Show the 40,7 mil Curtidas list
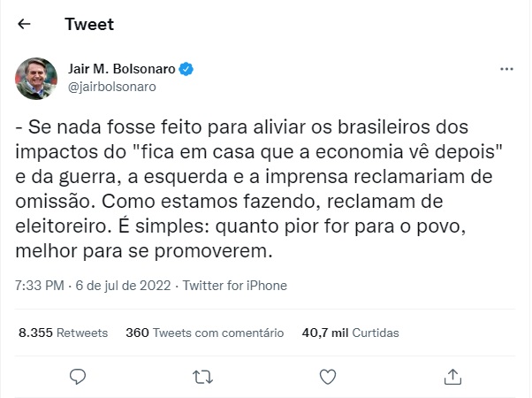532x398 pixels. [x=350, y=333]
